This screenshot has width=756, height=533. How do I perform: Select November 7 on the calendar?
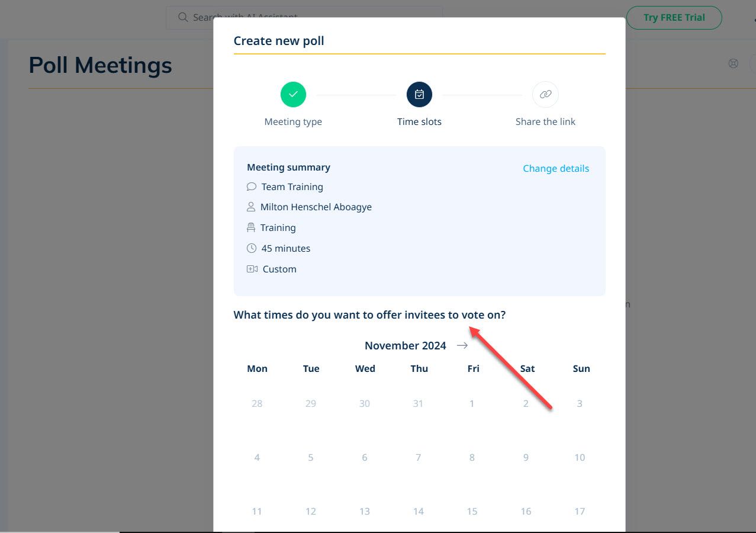coord(418,457)
